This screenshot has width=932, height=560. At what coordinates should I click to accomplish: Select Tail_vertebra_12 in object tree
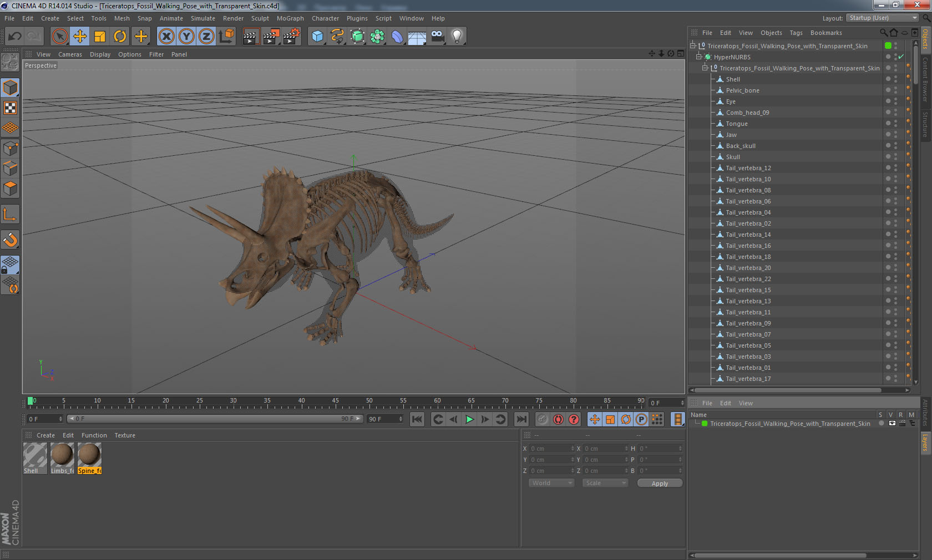748,168
